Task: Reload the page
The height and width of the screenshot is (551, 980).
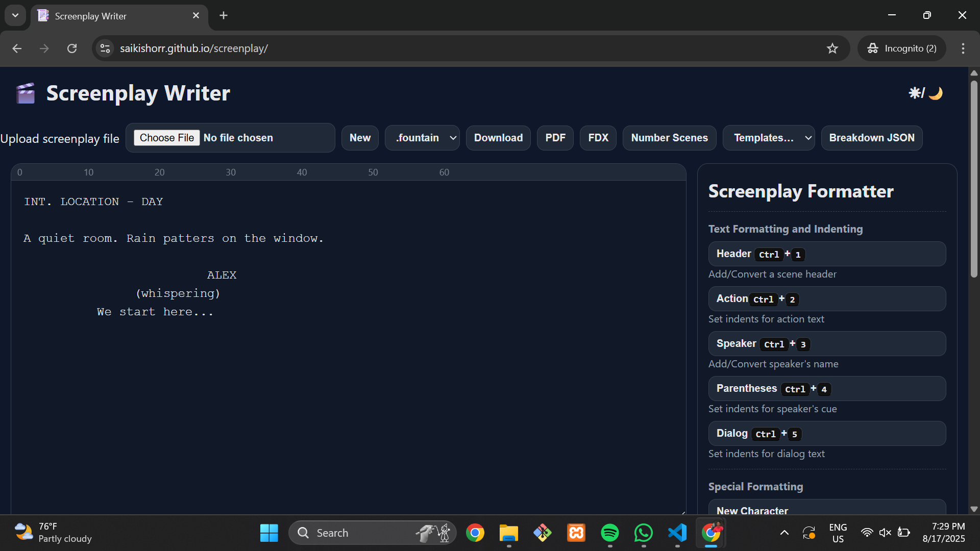Action: (72, 48)
